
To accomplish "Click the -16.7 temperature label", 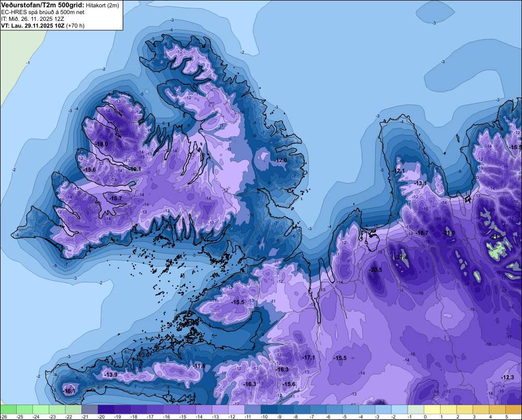I will click(116, 198).
